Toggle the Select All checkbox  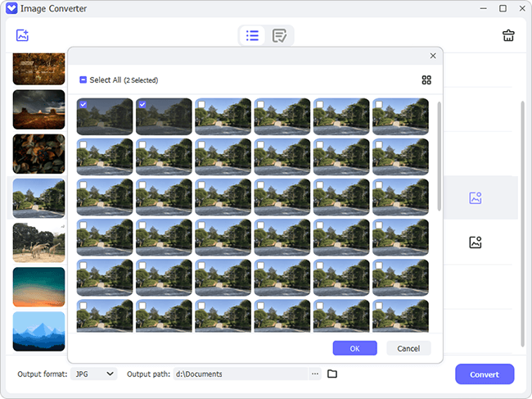83,79
